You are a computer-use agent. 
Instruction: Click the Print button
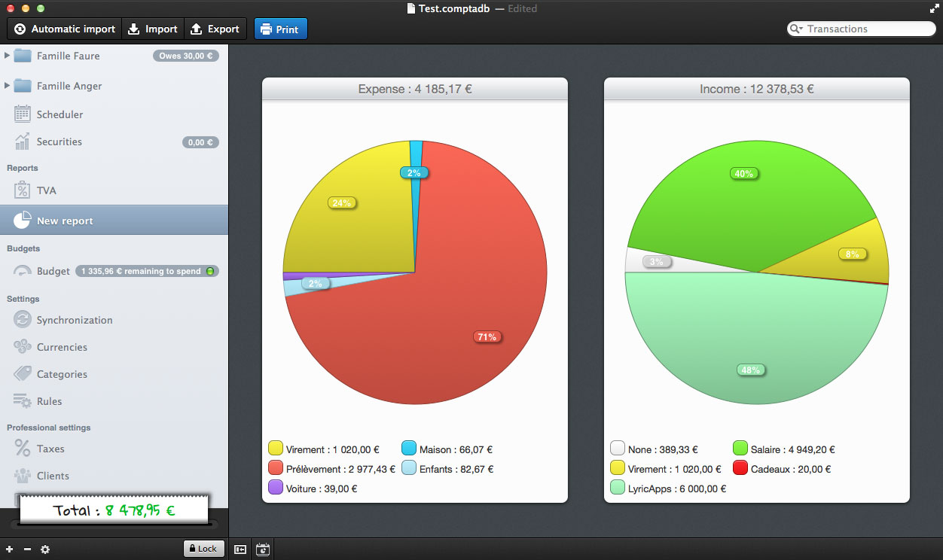coord(280,29)
